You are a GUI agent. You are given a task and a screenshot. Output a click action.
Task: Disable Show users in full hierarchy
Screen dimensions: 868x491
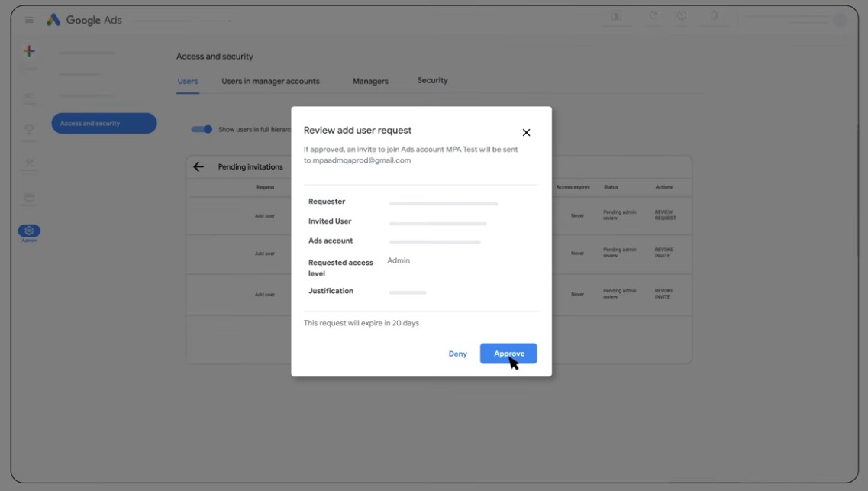(202, 129)
